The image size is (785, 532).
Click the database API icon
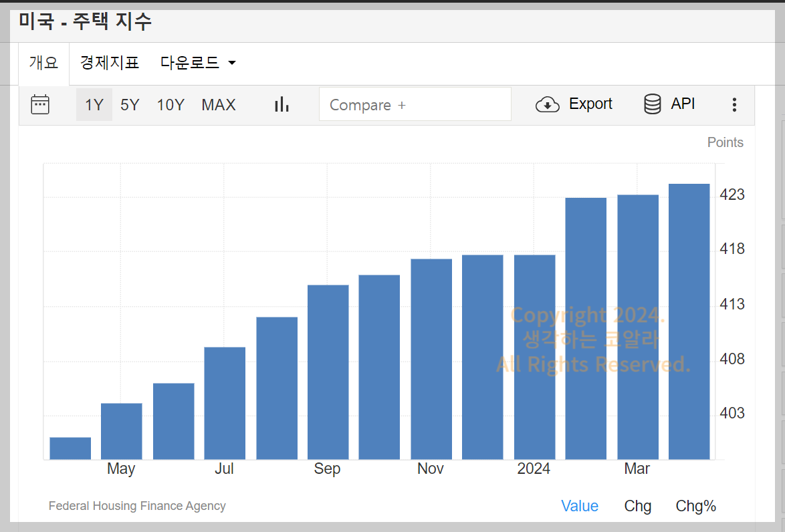point(653,104)
